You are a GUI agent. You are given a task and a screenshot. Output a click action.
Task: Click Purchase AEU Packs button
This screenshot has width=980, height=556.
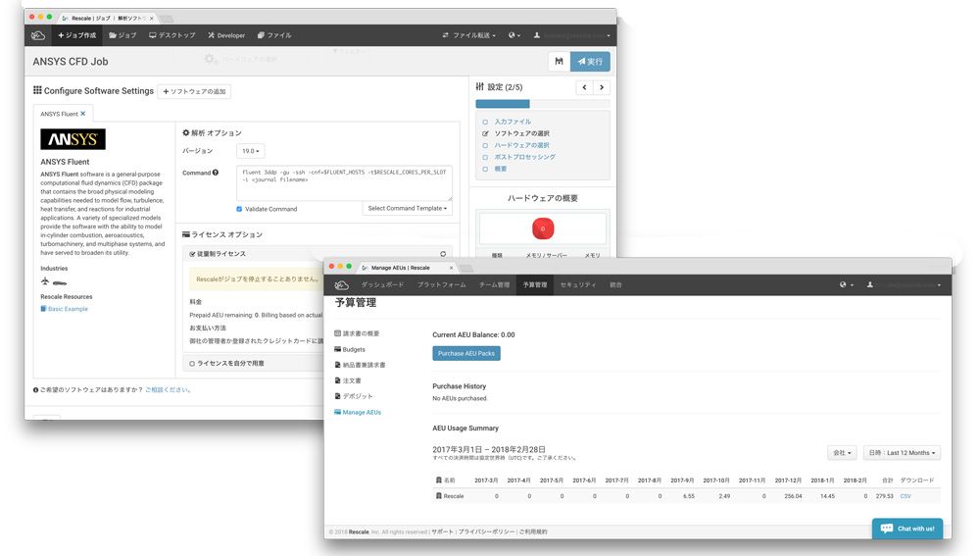coord(466,353)
